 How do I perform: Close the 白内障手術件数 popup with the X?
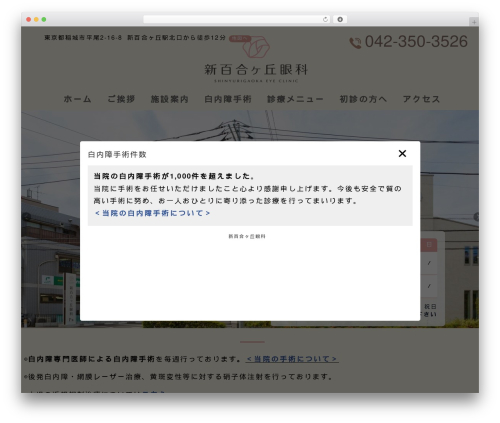coord(402,153)
